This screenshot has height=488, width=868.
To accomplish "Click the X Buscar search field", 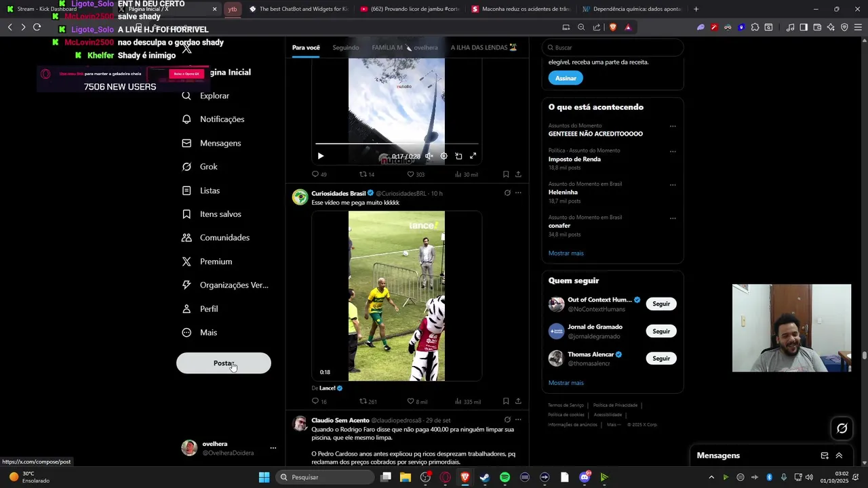I will click(x=612, y=47).
